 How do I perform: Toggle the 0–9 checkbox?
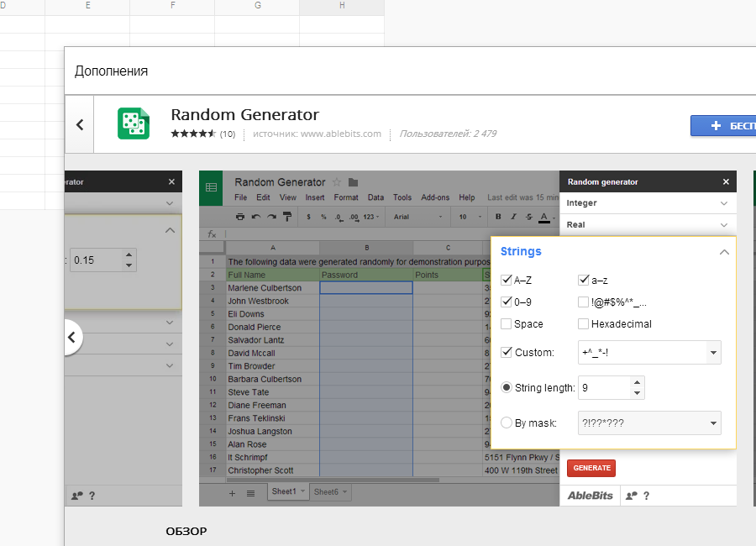(x=507, y=302)
